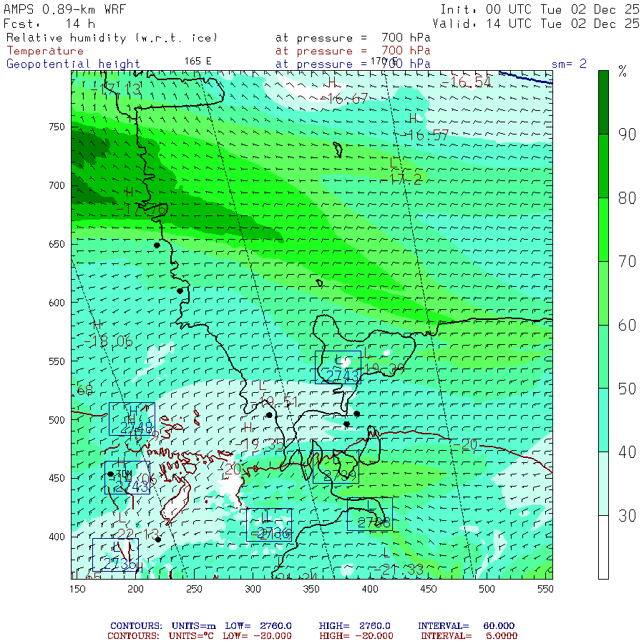Click the red 'at pressure = 700 hPa' text
Screen dimensions: 644x644
pyautogui.click(x=353, y=51)
